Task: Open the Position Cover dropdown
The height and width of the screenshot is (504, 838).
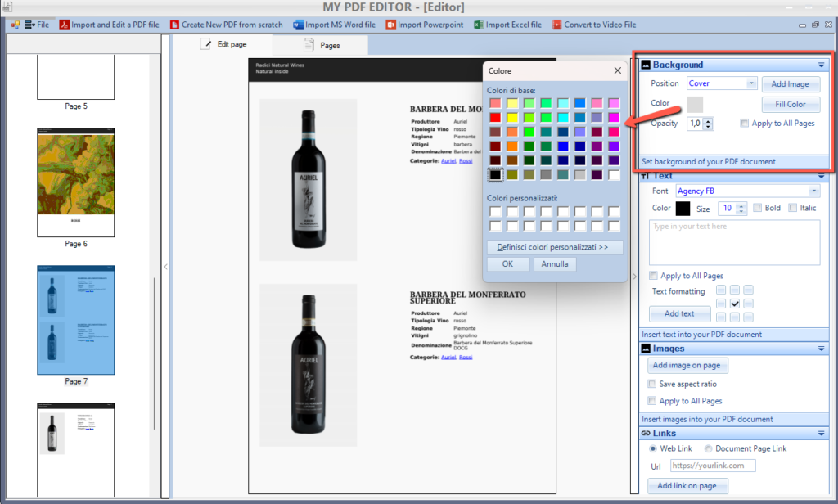Action: click(x=751, y=83)
